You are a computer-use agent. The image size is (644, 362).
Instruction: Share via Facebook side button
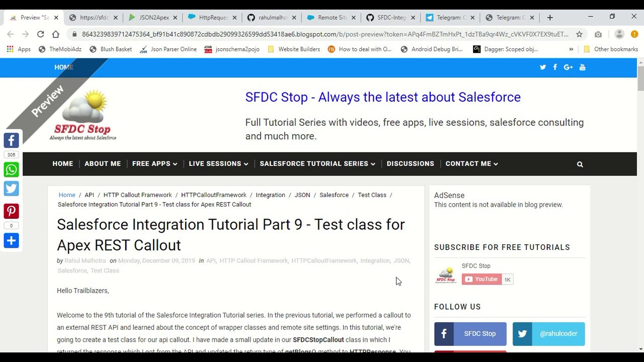(11, 140)
